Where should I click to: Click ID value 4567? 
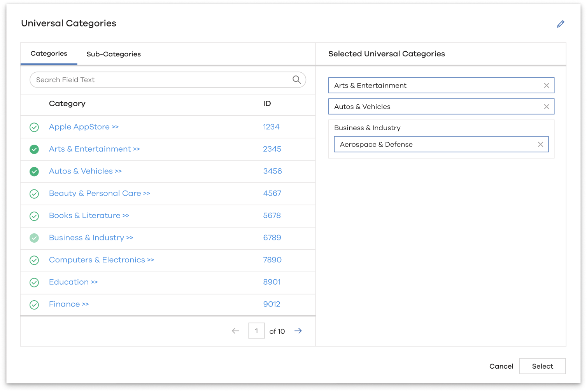point(272,193)
